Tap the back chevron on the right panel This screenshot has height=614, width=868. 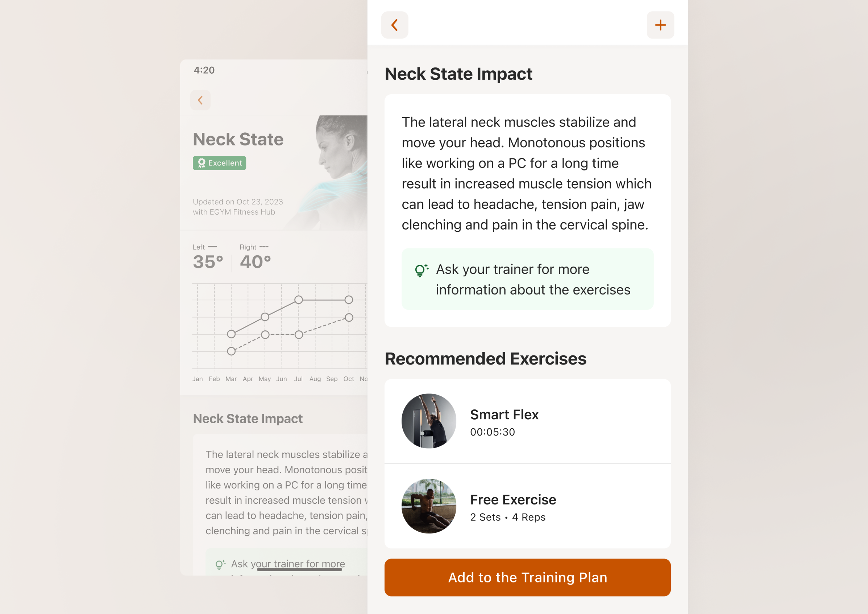(394, 25)
